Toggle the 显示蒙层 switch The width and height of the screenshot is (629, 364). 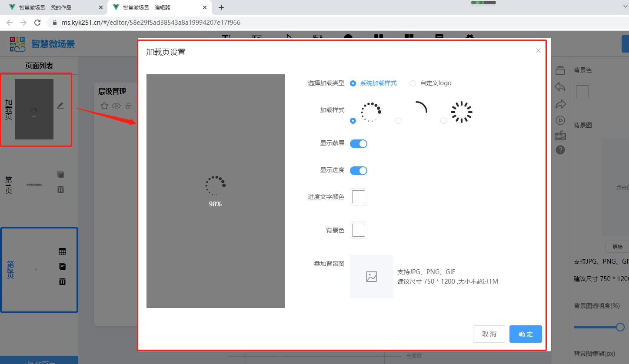[359, 143]
